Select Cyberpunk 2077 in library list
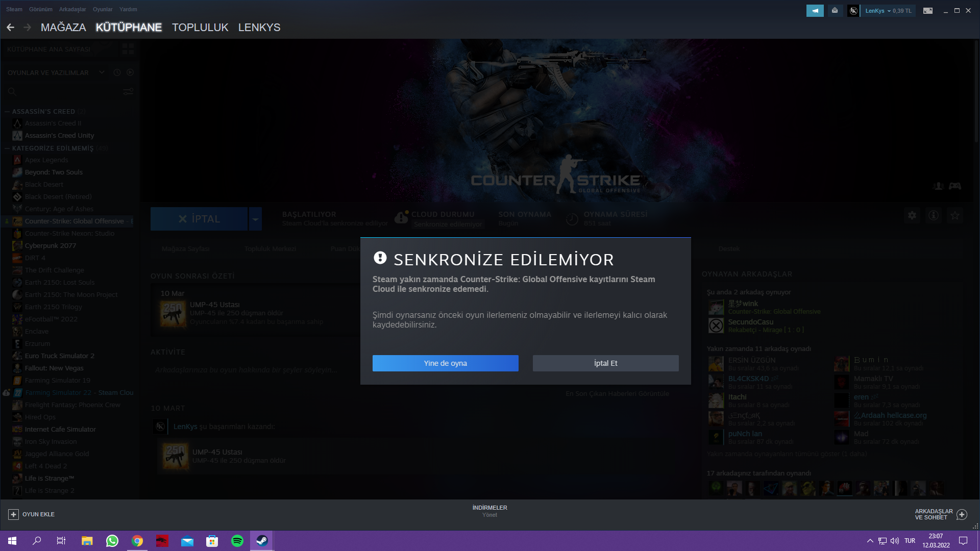Viewport: 980px width, 551px height. (x=51, y=246)
